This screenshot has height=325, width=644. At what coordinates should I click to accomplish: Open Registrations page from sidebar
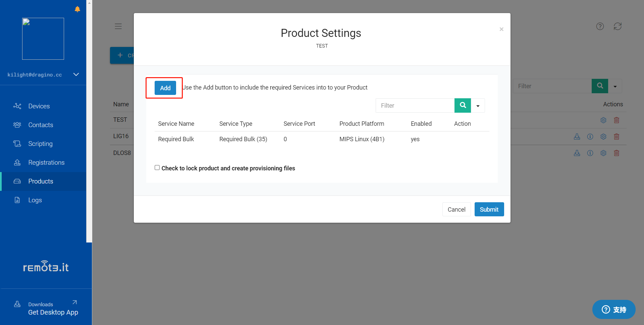tap(46, 163)
